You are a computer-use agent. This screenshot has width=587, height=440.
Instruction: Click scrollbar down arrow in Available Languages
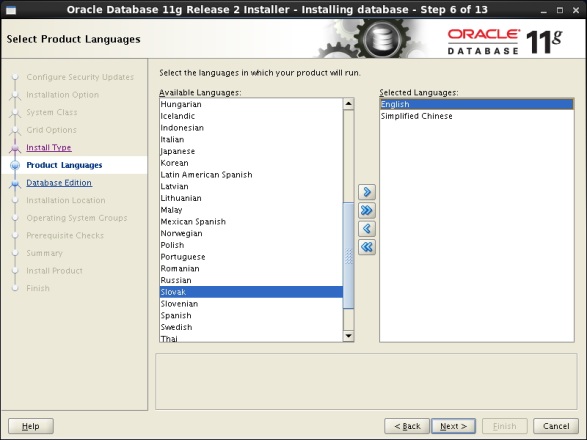[x=349, y=336]
